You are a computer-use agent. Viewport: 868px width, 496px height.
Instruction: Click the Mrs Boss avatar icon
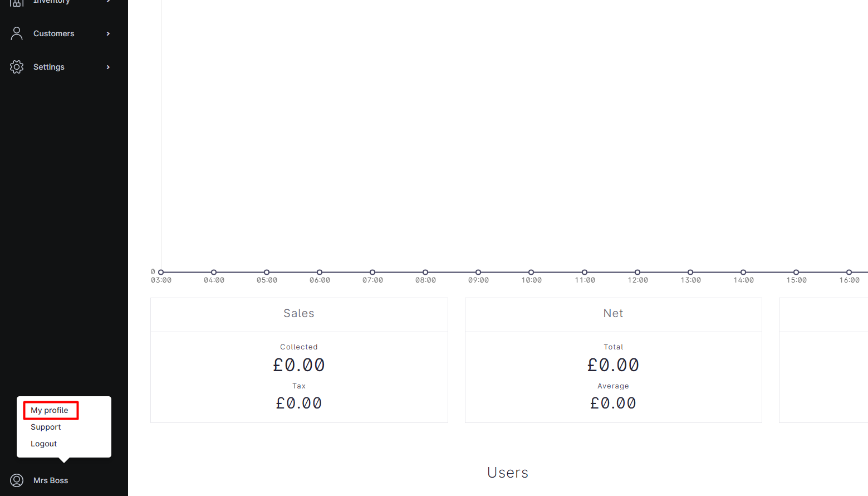pyautogui.click(x=17, y=480)
